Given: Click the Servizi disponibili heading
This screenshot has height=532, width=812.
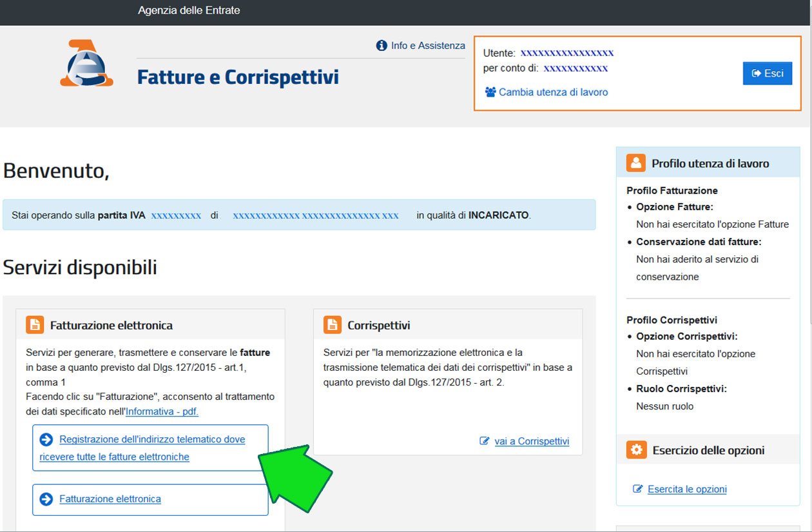Looking at the screenshot, I should (x=80, y=267).
